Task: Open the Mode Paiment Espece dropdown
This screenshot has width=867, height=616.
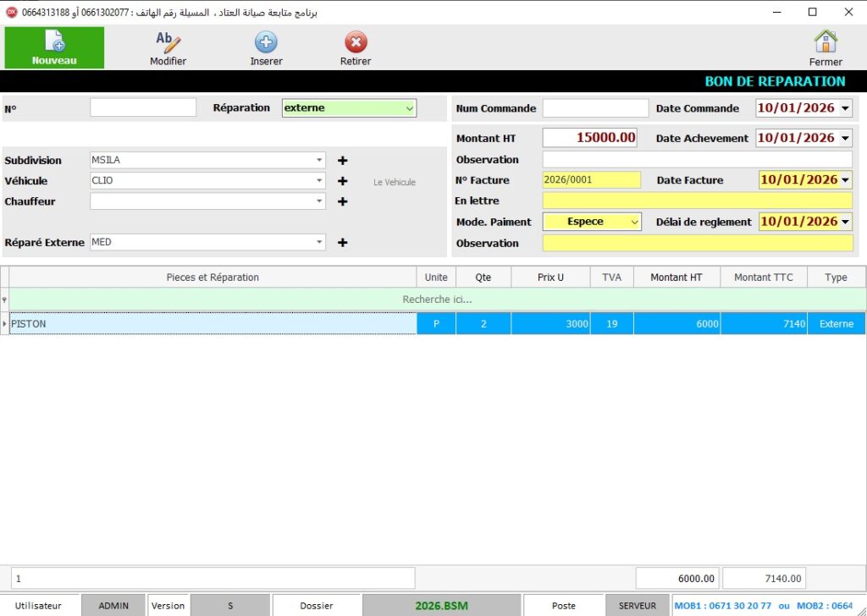Action: click(634, 222)
